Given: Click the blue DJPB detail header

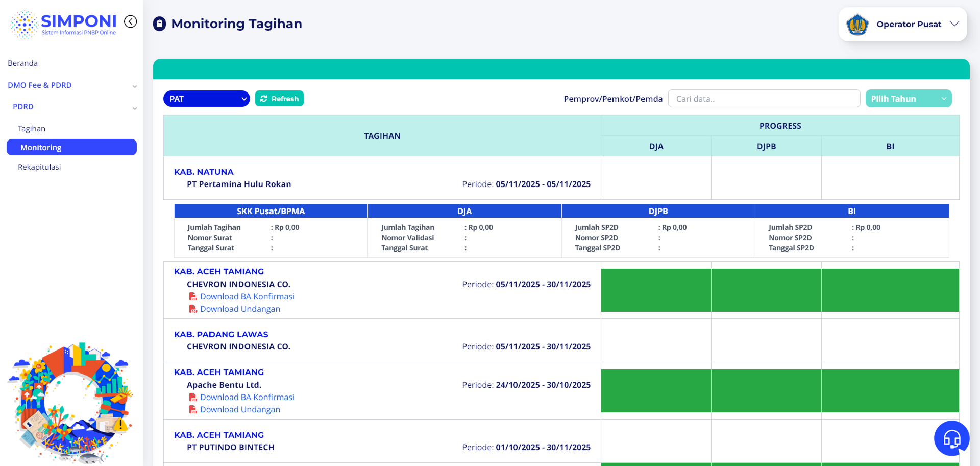Looking at the screenshot, I should (658, 211).
